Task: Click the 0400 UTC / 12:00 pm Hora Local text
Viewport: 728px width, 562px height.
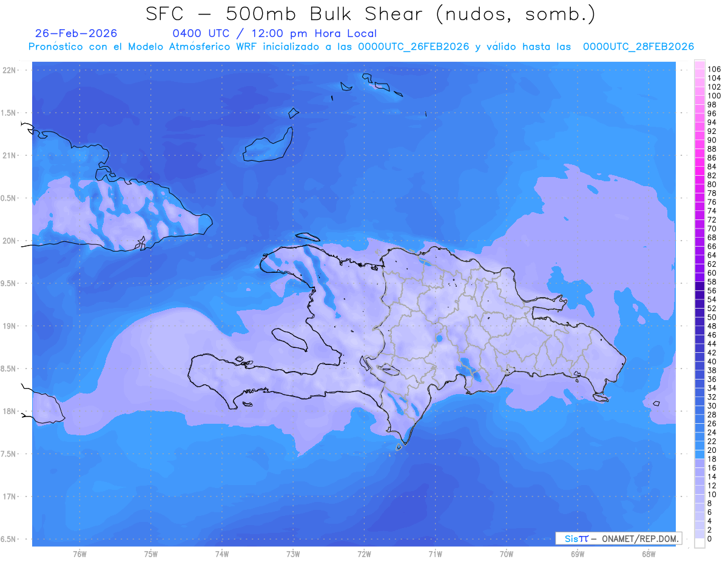Action: tap(275, 33)
